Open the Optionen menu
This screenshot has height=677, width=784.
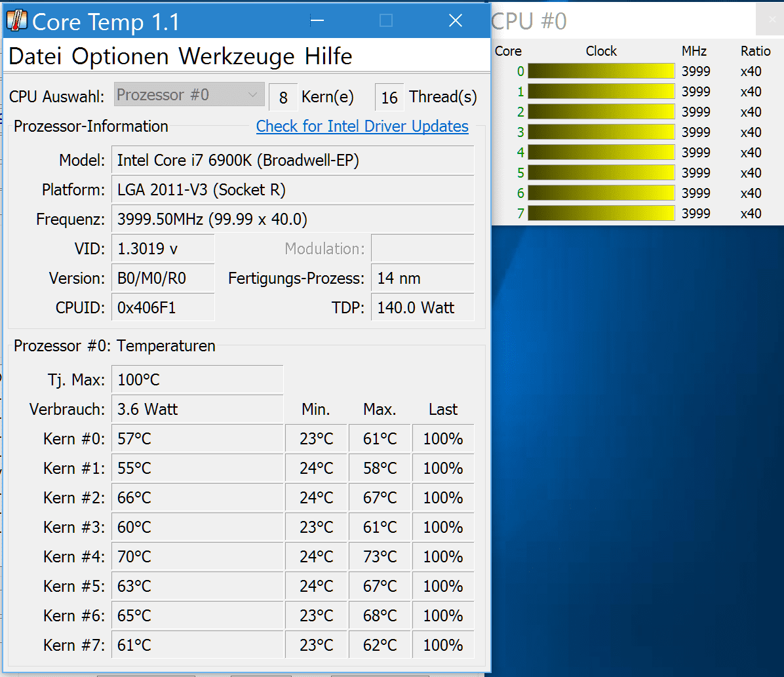click(x=120, y=56)
